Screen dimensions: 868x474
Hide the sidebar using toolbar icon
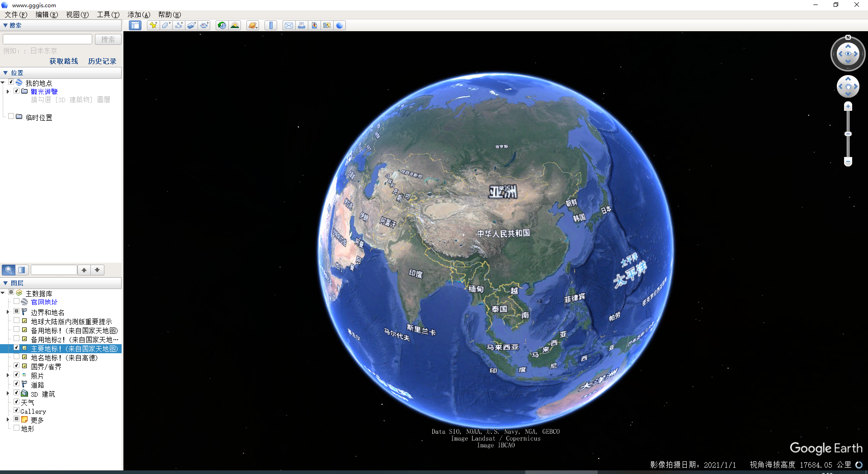pyautogui.click(x=135, y=25)
